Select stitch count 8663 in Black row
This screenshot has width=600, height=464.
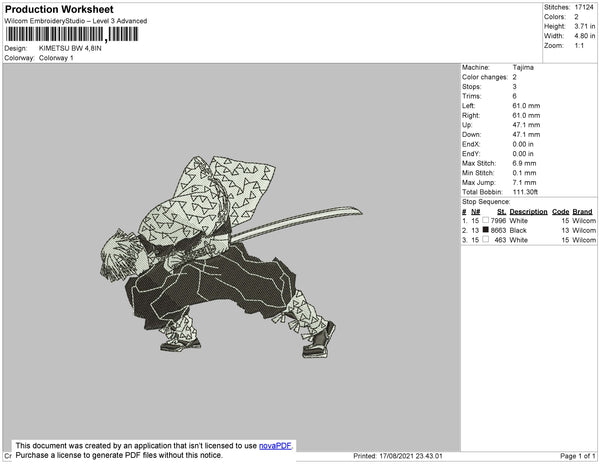pyautogui.click(x=498, y=230)
